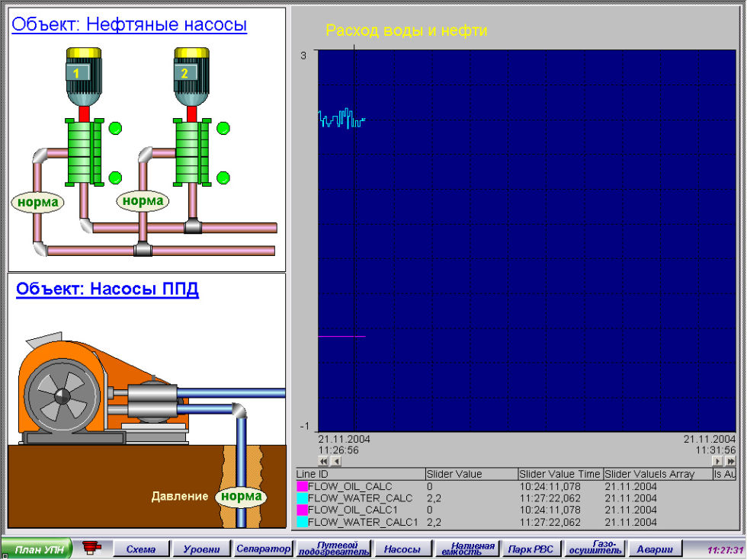Open the План УПН screen
The width and height of the screenshot is (747, 560).
(x=37, y=549)
